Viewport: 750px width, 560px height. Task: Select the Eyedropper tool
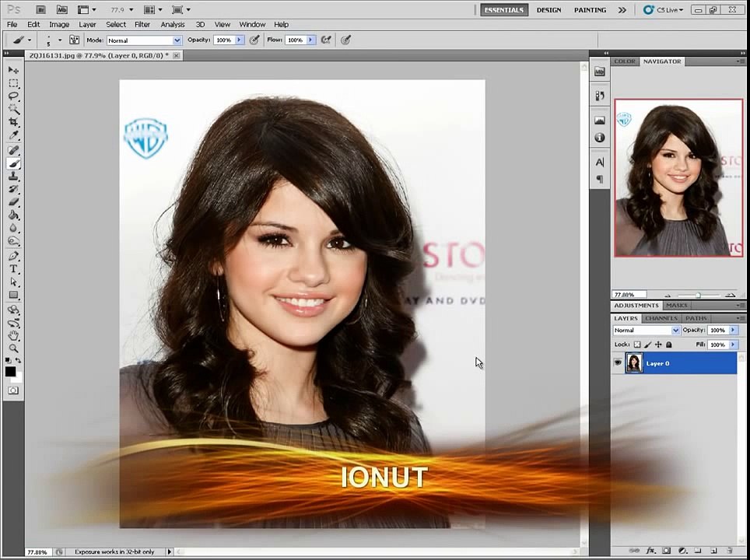coord(13,136)
